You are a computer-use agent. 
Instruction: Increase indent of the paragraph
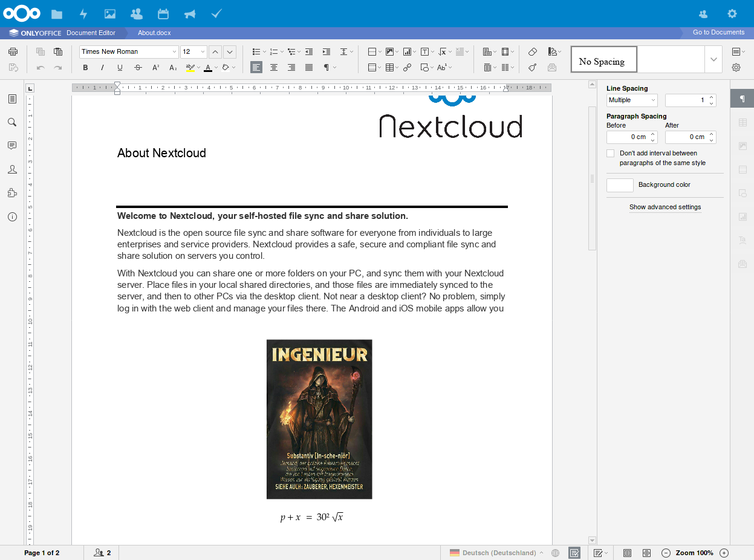click(x=327, y=52)
